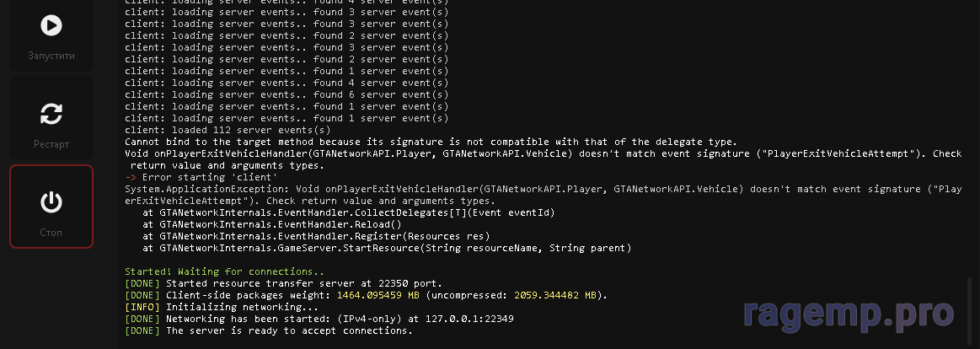This screenshot has width=980, height=349.
Task: Click the green "Started! Waiting for connections.." line
Action: pyautogui.click(x=224, y=271)
